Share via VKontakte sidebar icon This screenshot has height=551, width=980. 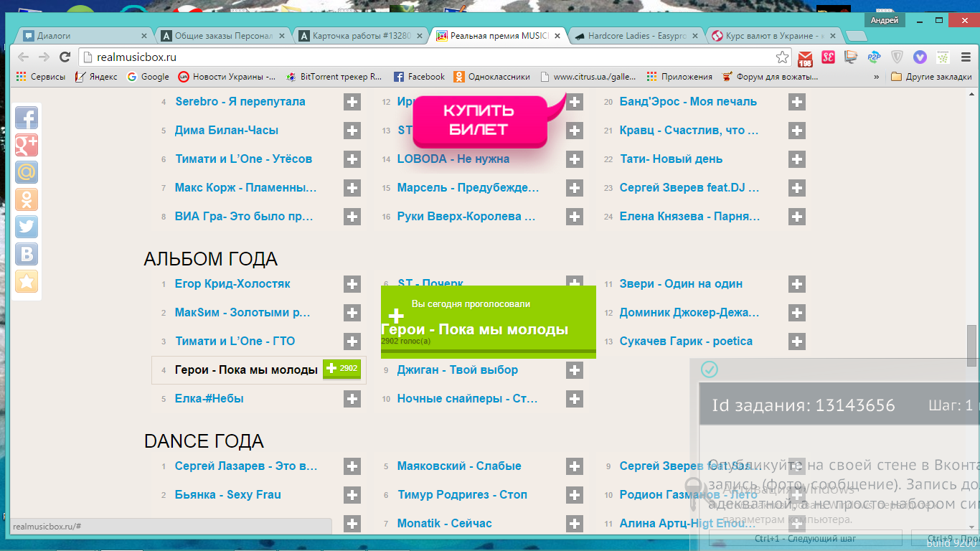[27, 254]
